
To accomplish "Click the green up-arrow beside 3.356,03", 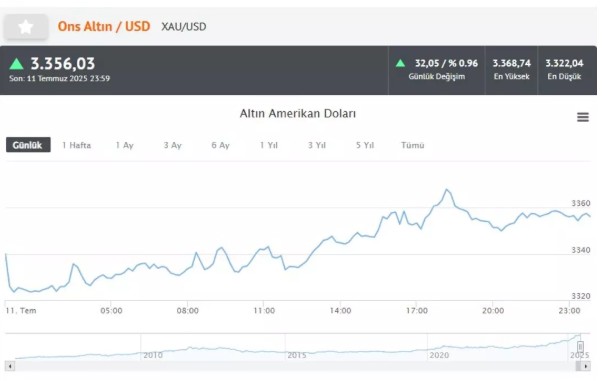I will pyautogui.click(x=17, y=63).
